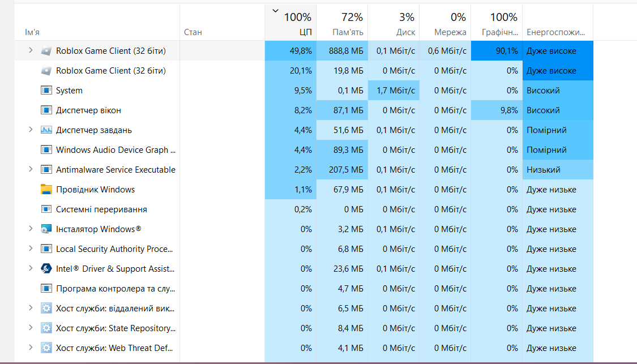Screen dimensions: 637x364
Task: Click the Програма контролера та служб icon
Action: 46,289
